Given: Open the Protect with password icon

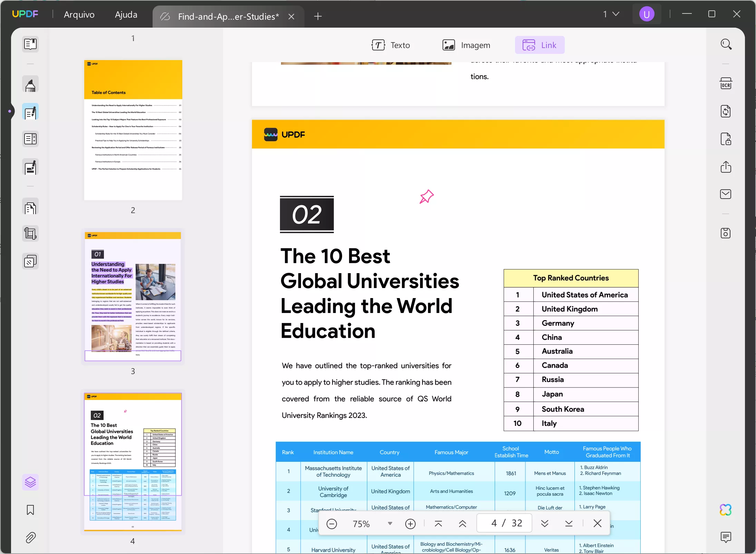Looking at the screenshot, I should click(726, 139).
